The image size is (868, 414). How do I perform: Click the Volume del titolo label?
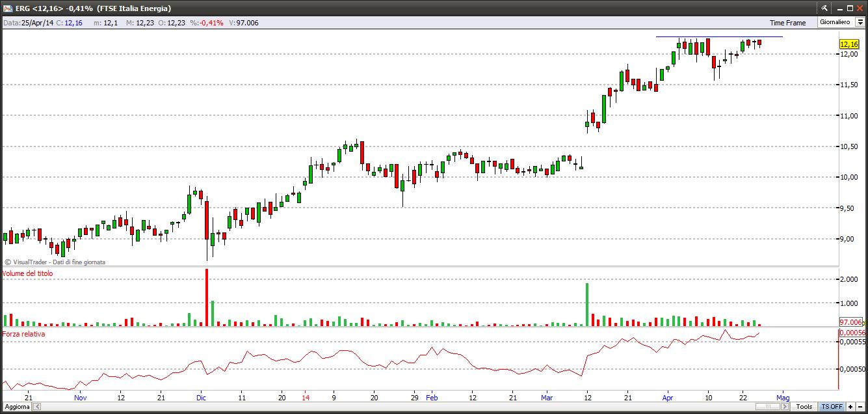[x=28, y=273]
